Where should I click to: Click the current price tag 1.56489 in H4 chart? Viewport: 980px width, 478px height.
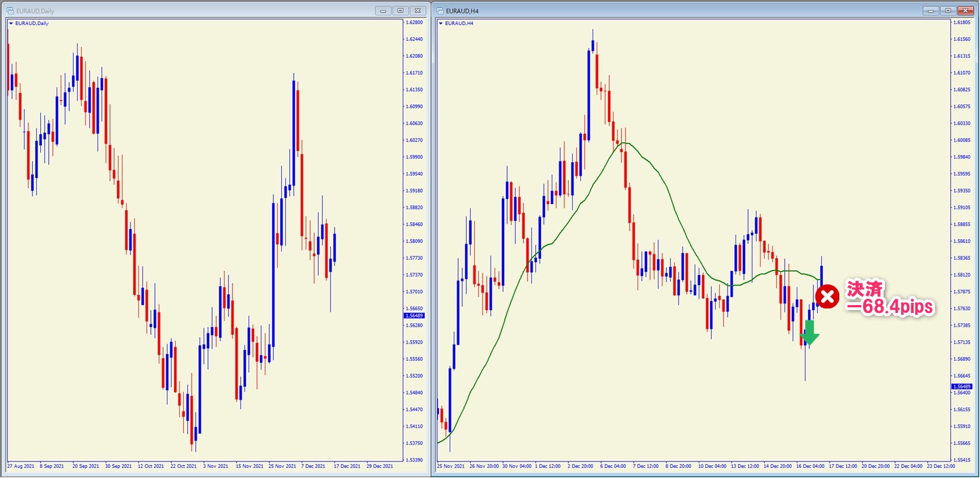(961, 386)
